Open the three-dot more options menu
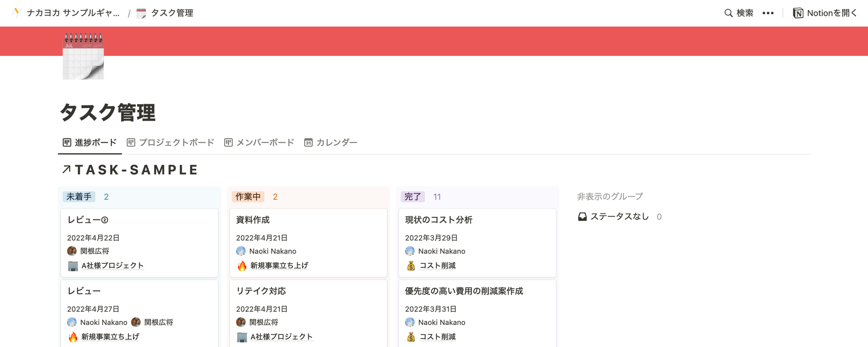 768,13
